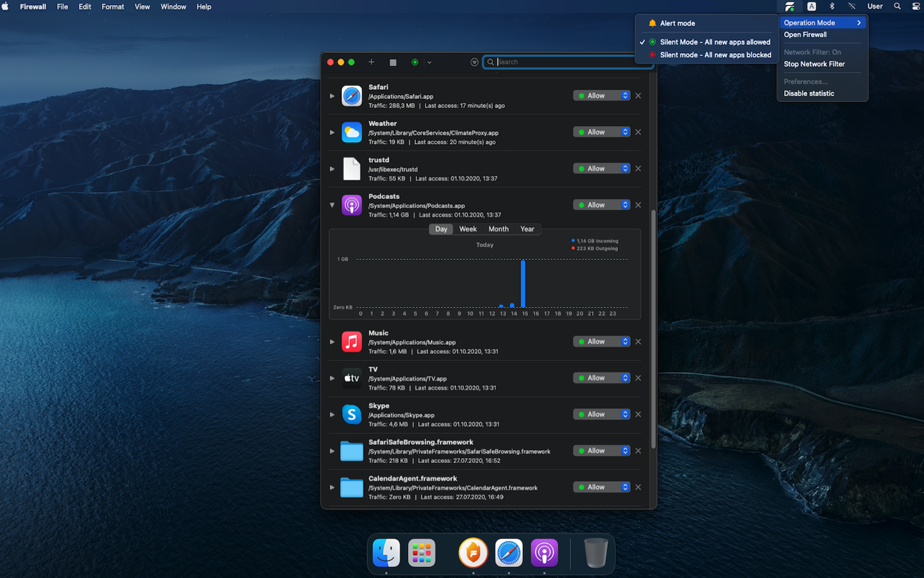
Task: Open the Allow dropdown for Safari
Action: pyautogui.click(x=601, y=96)
